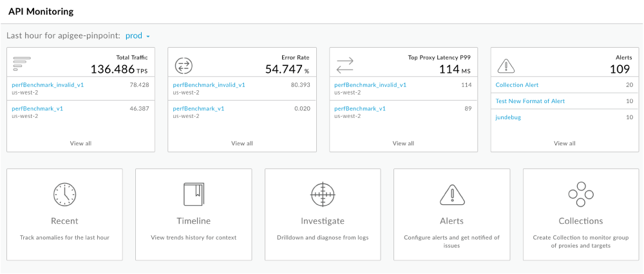
Task: Select perfBenchmark_invalid_v1 in Top Proxy Latency card
Action: click(370, 84)
